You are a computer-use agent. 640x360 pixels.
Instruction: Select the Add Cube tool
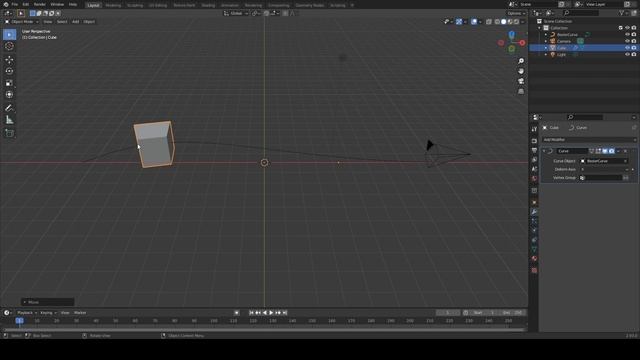(x=9, y=133)
